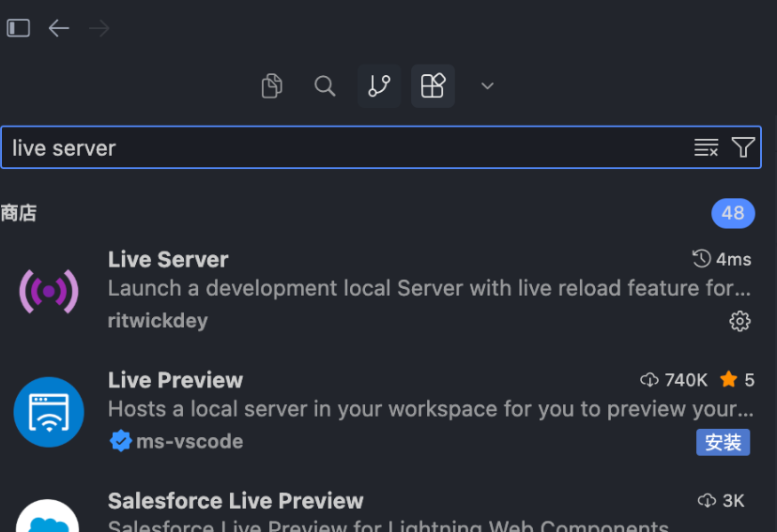Click the 48 results count badge
The width and height of the screenshot is (777, 532).
[733, 214]
